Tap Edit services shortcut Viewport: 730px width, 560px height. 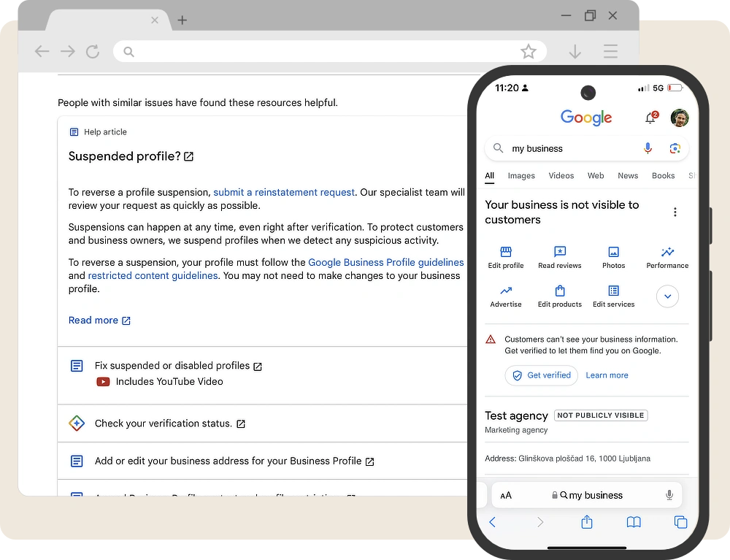[x=614, y=296]
